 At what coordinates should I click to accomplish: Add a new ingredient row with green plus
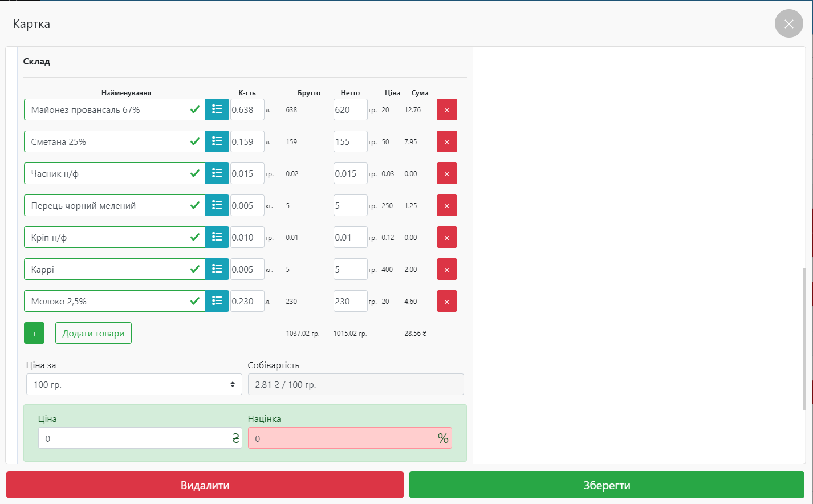pyautogui.click(x=34, y=333)
